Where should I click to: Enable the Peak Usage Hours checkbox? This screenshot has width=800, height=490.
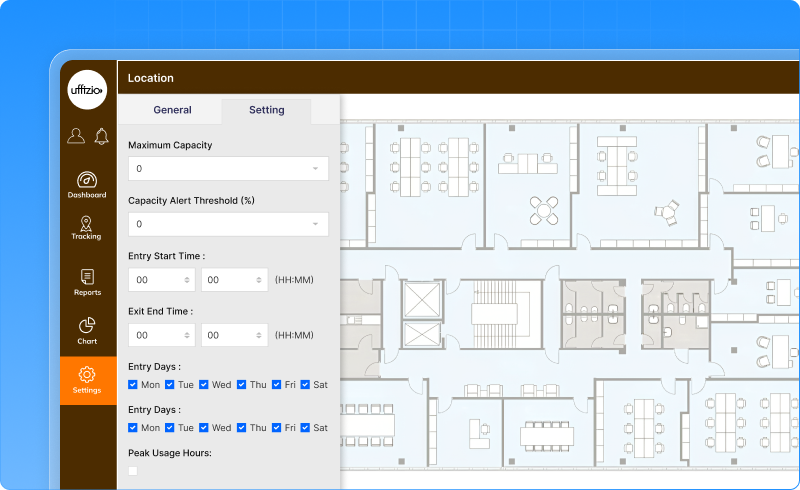click(x=134, y=471)
